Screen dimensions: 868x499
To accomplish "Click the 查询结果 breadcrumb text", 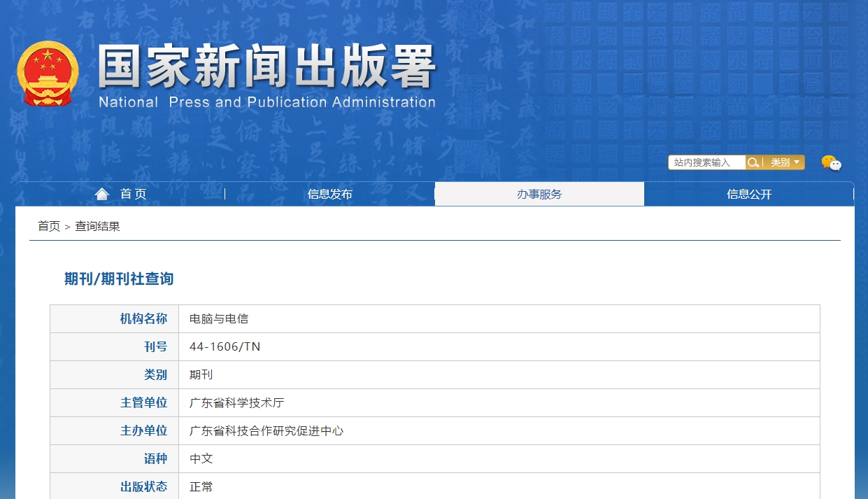I will click(x=98, y=226).
